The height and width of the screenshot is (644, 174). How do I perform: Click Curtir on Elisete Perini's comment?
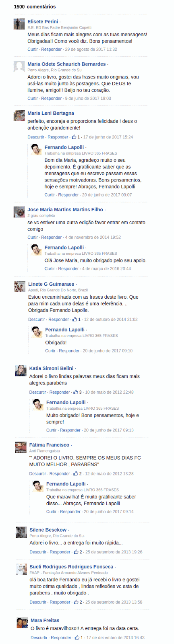point(33,49)
